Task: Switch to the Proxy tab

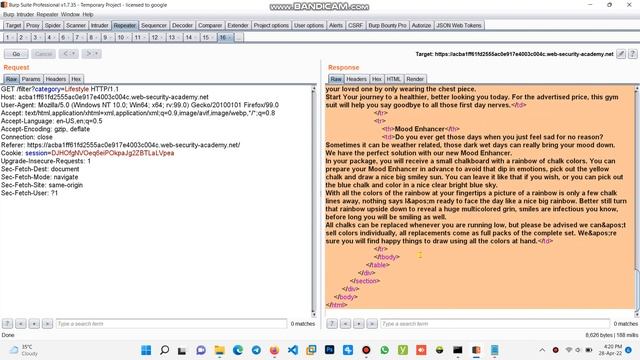Action: click(33, 25)
